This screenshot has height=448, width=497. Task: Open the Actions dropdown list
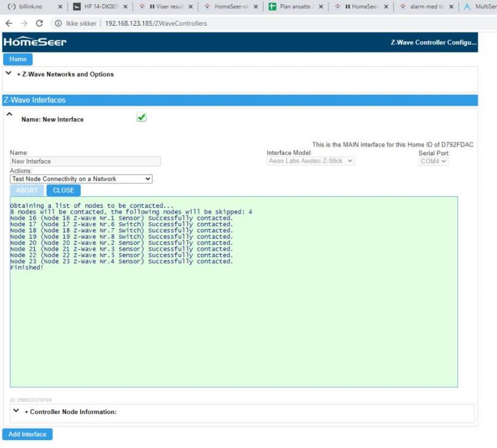pyautogui.click(x=81, y=179)
